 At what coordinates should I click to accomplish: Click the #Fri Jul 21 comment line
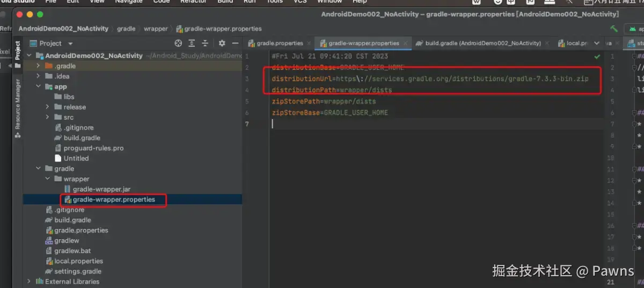pos(330,56)
